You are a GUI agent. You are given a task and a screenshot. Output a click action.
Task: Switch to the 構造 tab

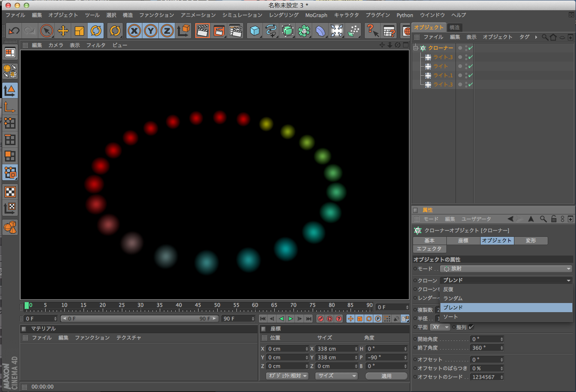click(x=454, y=27)
